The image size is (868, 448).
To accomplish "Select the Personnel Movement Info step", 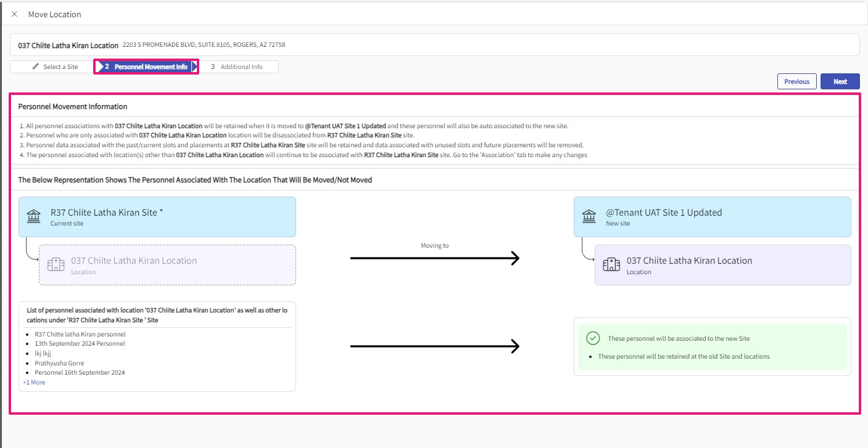I will (147, 67).
